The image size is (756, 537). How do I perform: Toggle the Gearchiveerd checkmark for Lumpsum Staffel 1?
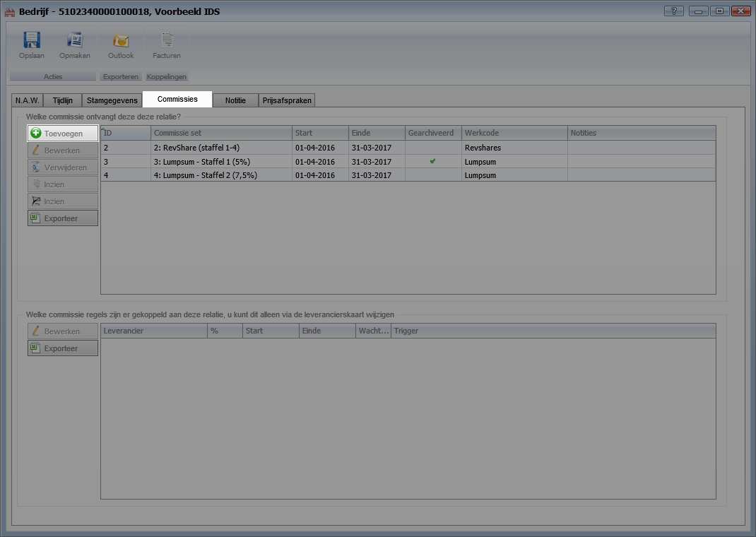click(432, 161)
